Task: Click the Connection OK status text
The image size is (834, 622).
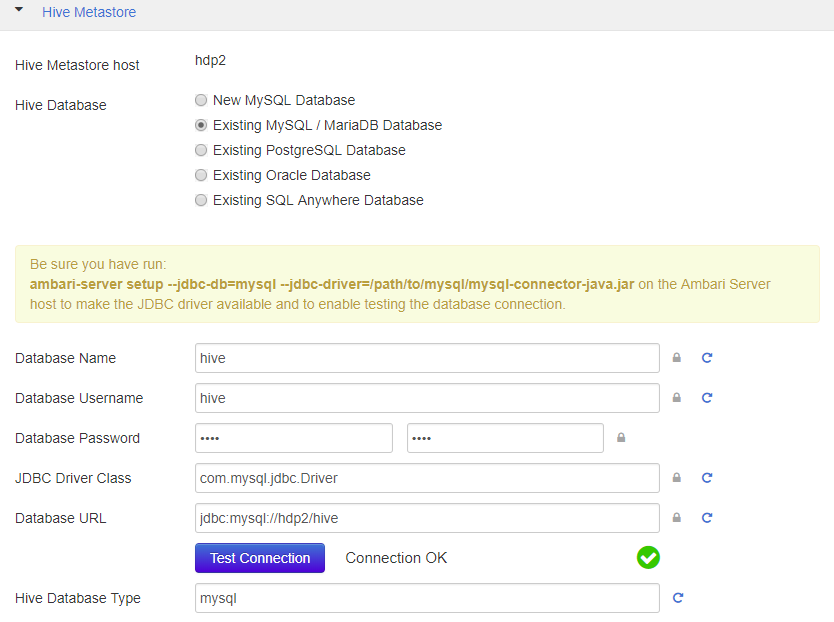Action: click(396, 558)
